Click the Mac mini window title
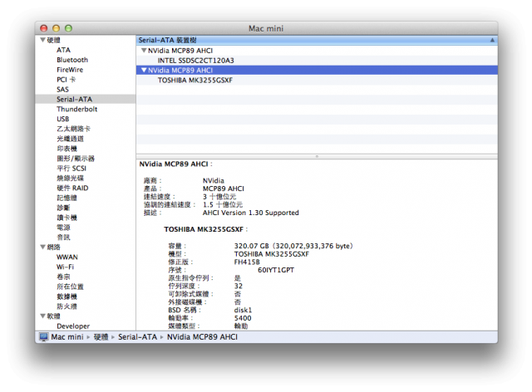This screenshot has height=392, width=532. [x=266, y=28]
